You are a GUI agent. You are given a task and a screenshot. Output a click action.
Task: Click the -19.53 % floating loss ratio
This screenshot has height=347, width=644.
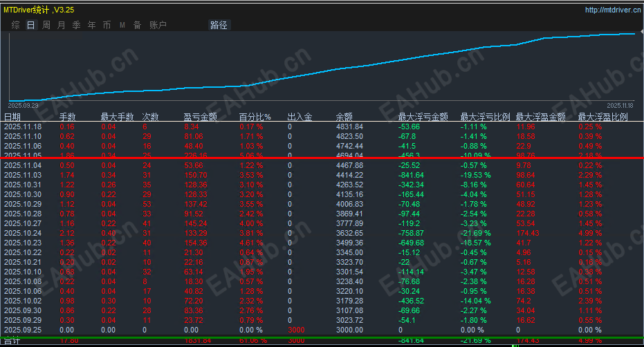(x=476, y=175)
